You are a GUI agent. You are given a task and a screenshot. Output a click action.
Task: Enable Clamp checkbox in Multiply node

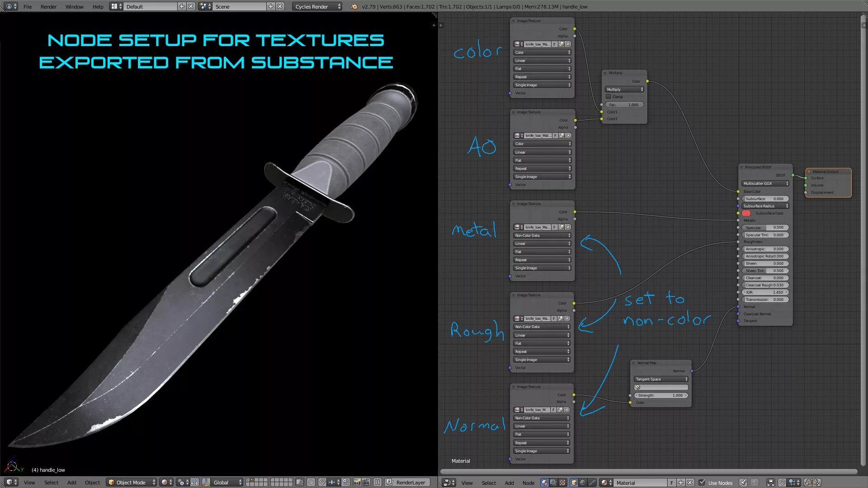coord(609,97)
